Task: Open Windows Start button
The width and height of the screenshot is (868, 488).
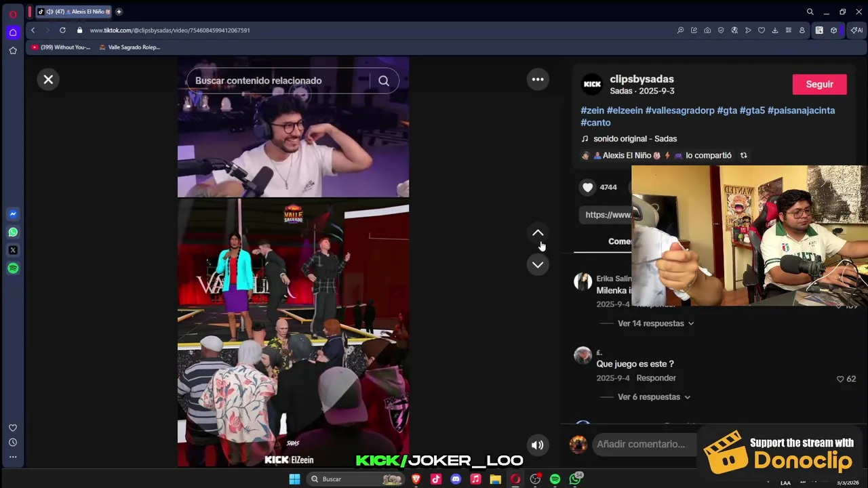Action: (294, 479)
